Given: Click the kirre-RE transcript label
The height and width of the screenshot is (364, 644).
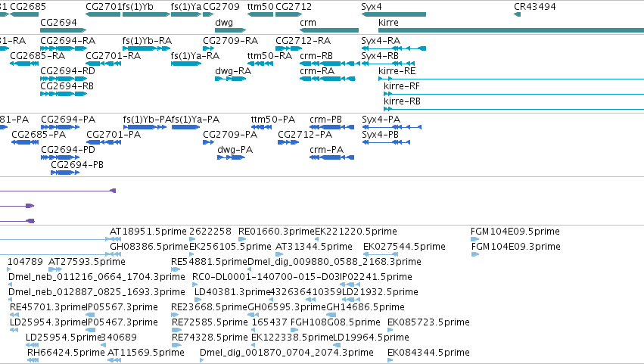Looking at the screenshot, I should [x=397, y=71].
